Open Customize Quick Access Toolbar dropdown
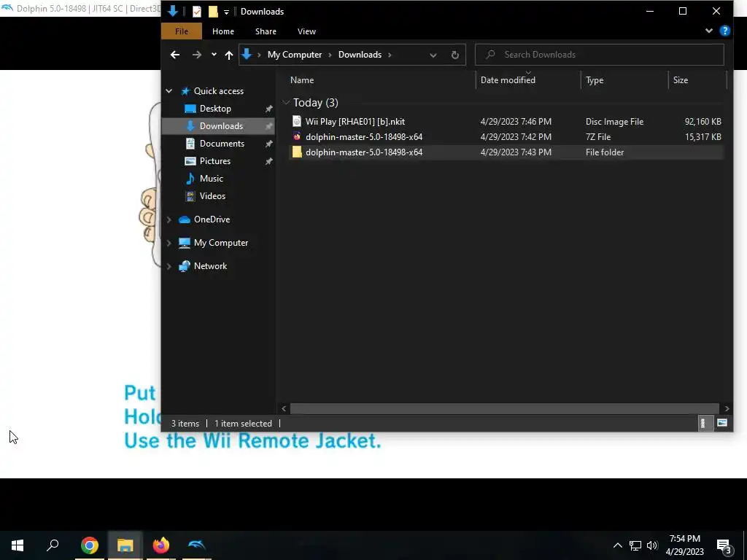The height and width of the screenshot is (560, 747). (226, 12)
